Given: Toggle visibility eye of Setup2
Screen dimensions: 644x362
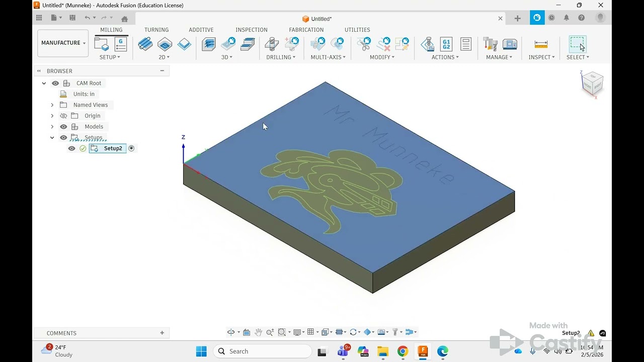Looking at the screenshot, I should [71, 148].
